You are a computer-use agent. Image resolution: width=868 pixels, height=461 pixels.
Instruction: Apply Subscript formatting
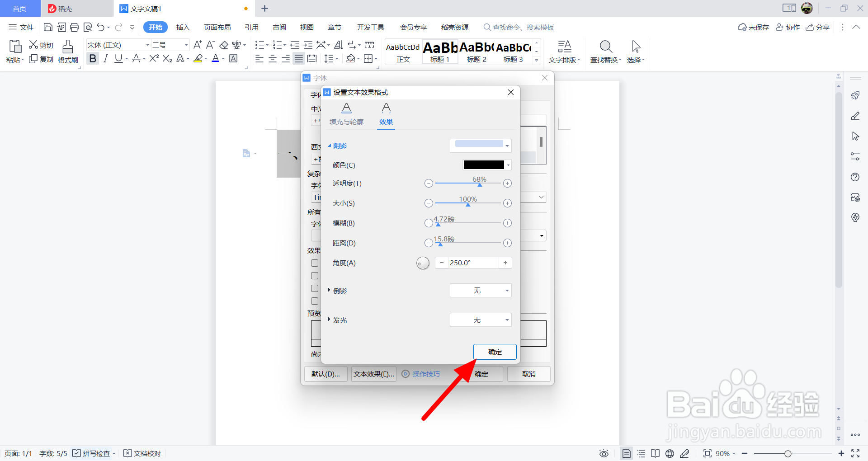(x=167, y=59)
